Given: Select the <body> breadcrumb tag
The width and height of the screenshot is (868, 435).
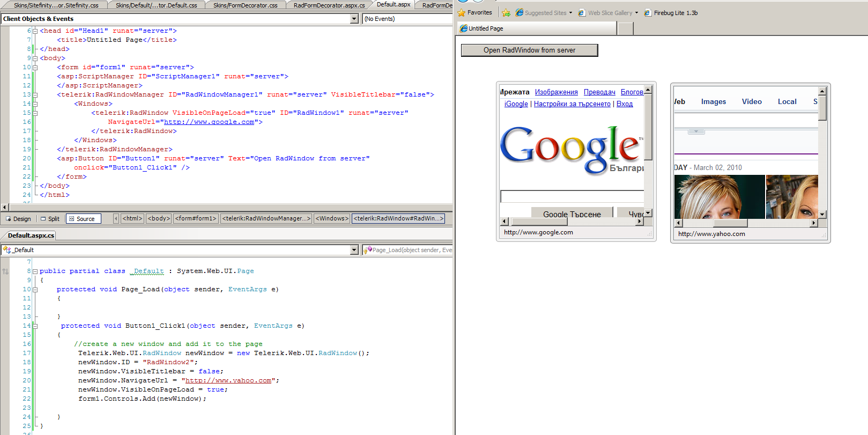Looking at the screenshot, I should coord(159,218).
